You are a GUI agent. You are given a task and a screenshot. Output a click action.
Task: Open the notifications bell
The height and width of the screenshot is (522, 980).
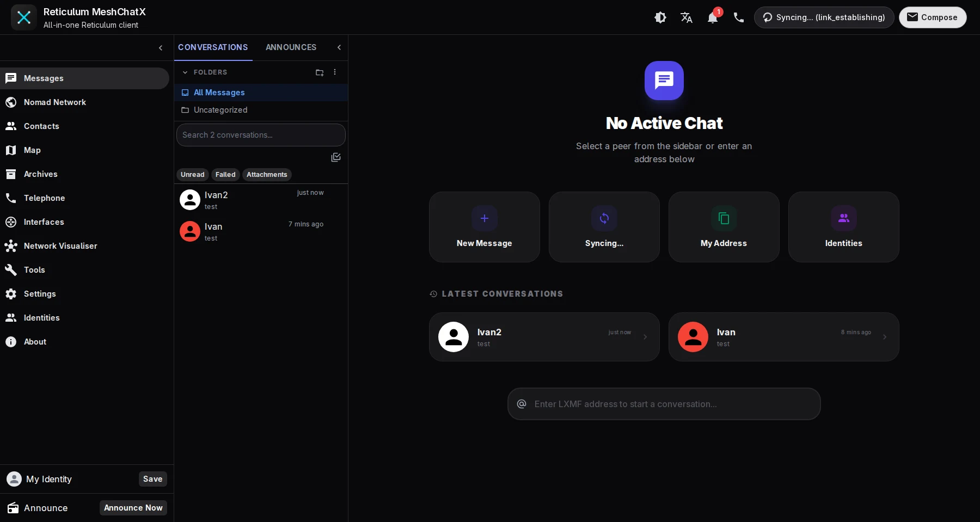[712, 17]
